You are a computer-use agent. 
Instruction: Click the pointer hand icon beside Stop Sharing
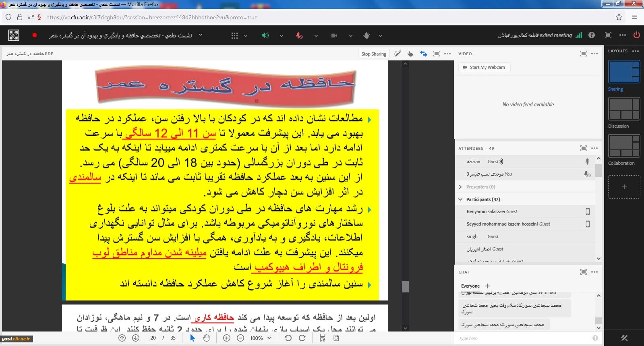(410, 54)
